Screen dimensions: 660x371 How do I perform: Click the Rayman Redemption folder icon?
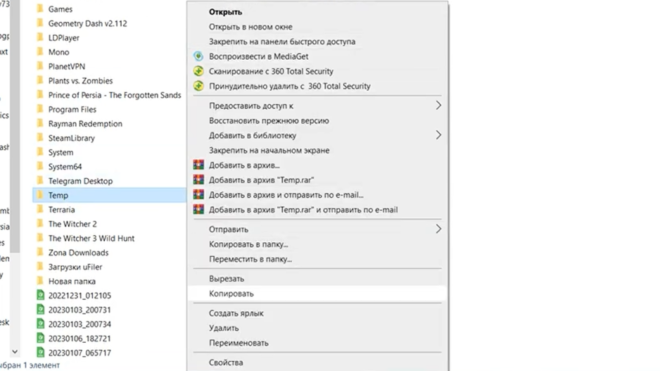(40, 123)
